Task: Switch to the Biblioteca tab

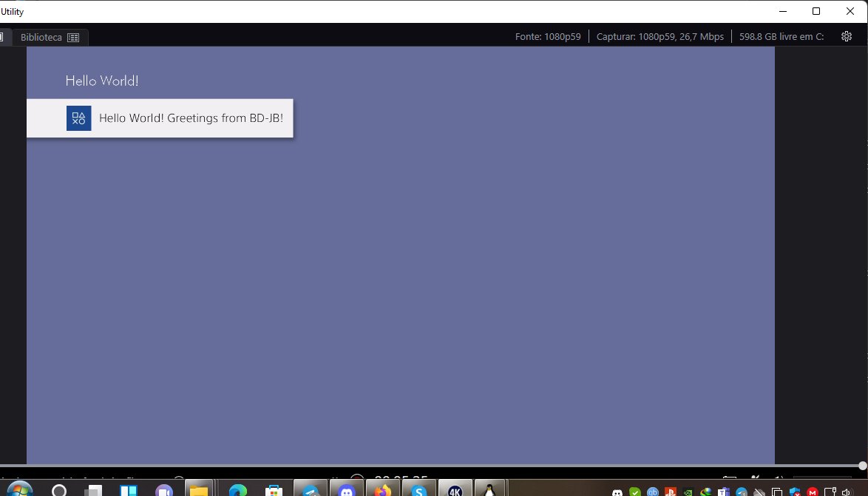Action: (x=43, y=37)
